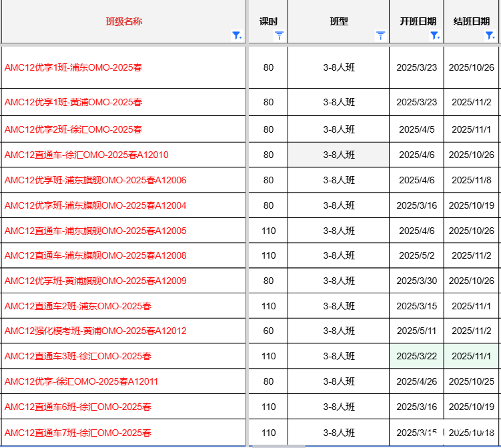Open filter on 结班日期 column

(x=490, y=35)
